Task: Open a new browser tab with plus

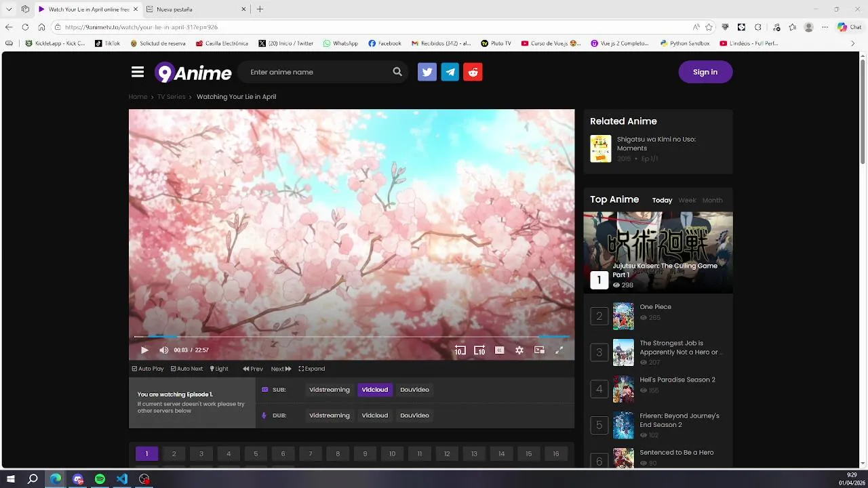Action: [x=260, y=9]
